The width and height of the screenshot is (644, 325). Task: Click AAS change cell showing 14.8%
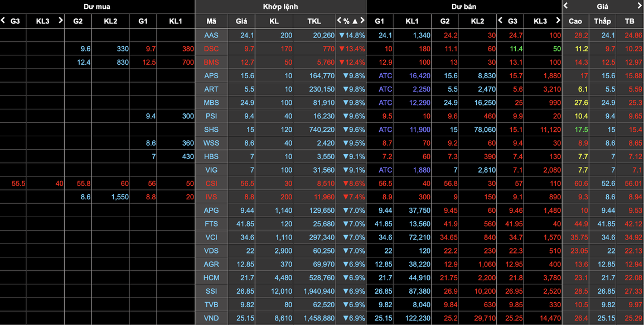352,35
